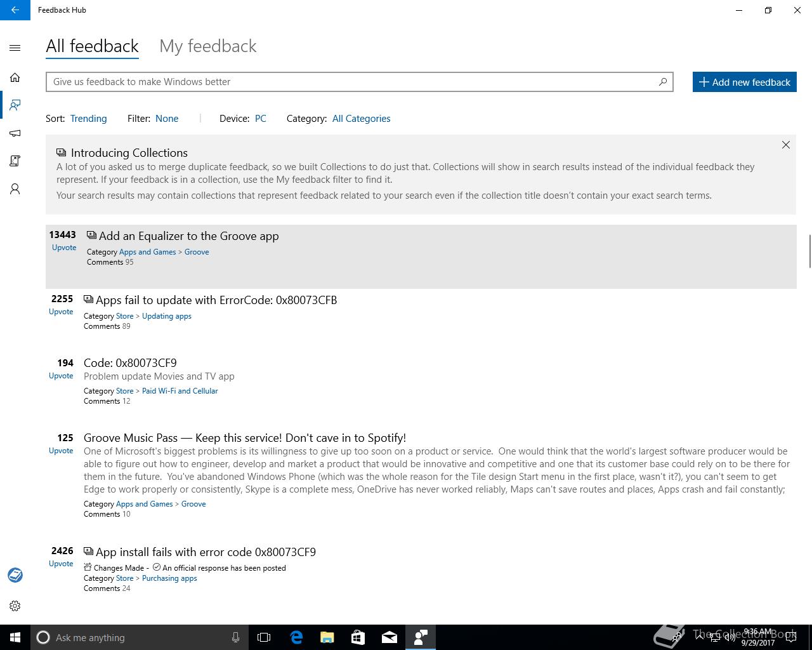Viewport: 812px width, 650px height.
Task: Open Task View on the taskbar
Action: pyautogui.click(x=264, y=637)
